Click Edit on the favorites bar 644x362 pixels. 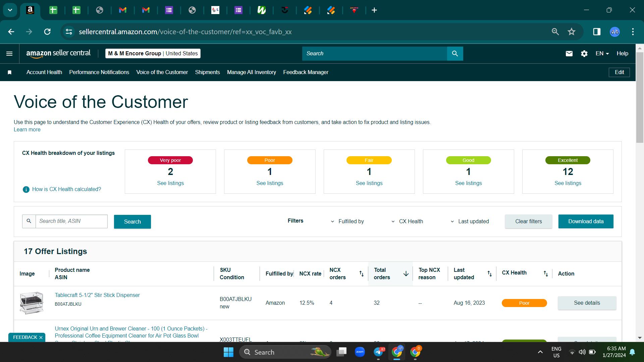(619, 72)
